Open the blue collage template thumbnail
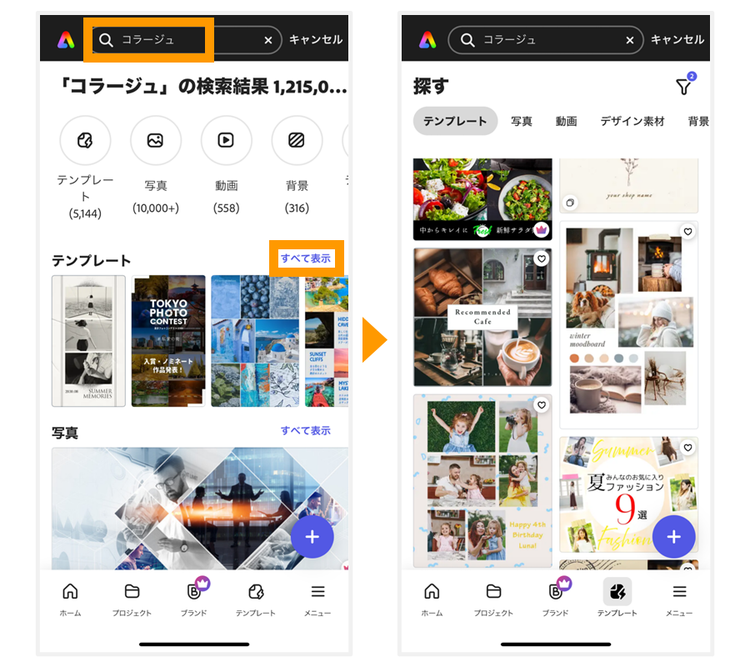The image size is (750, 667). [x=255, y=341]
